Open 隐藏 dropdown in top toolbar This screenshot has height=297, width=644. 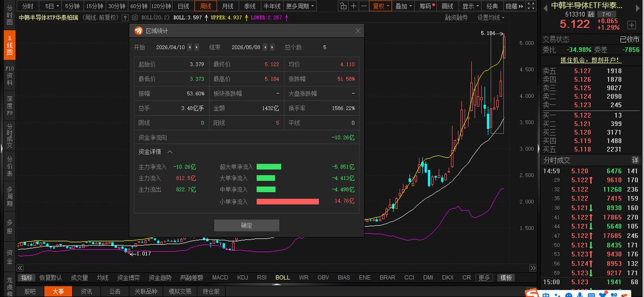(x=513, y=6)
